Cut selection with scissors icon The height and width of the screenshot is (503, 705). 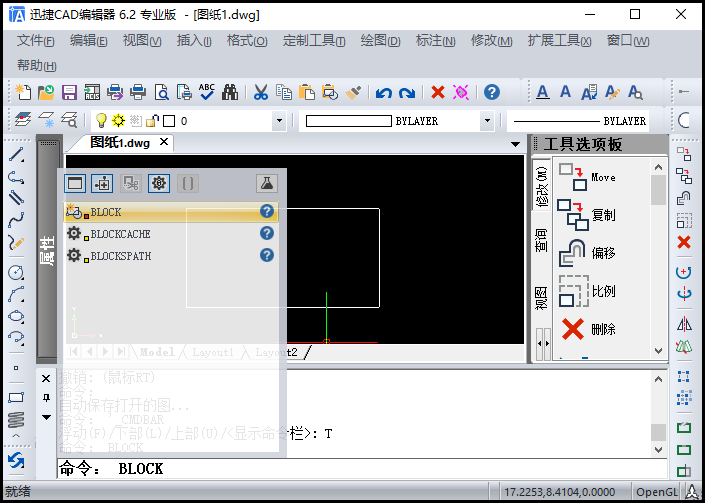261,92
